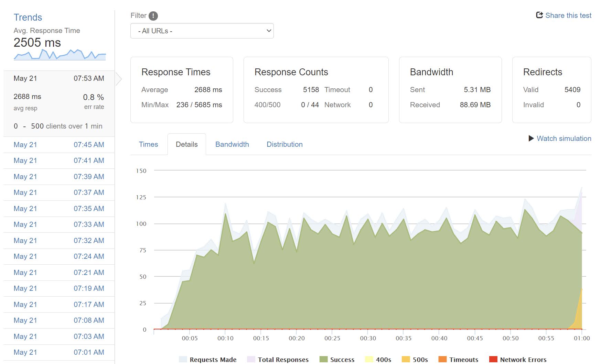This screenshot has width=612, height=364.
Task: Open the May 21 07:24 AM test
Action: [x=59, y=256]
